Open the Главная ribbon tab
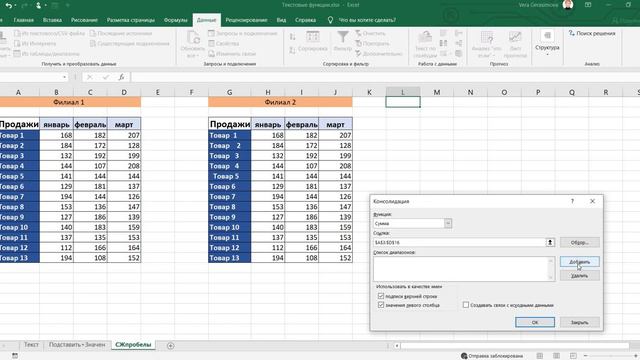 click(x=24, y=20)
